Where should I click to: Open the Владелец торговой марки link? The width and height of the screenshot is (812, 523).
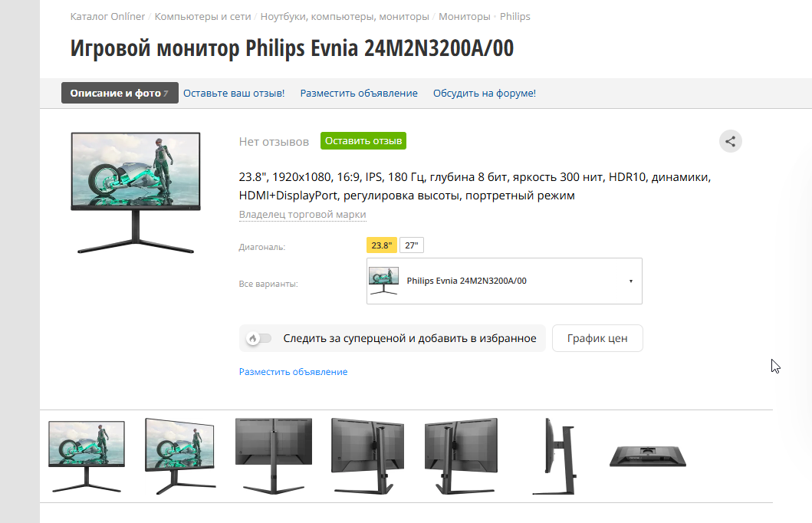coord(302,215)
